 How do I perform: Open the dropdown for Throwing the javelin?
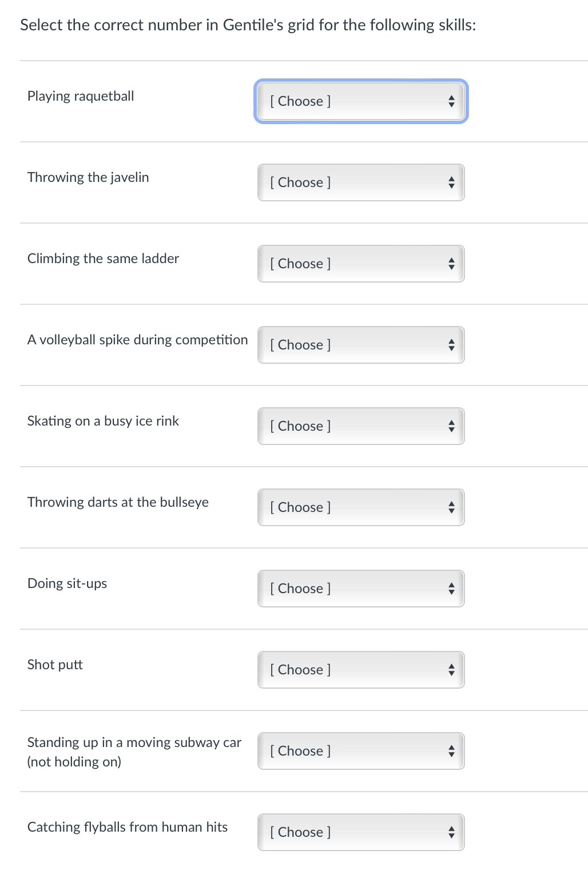point(360,182)
